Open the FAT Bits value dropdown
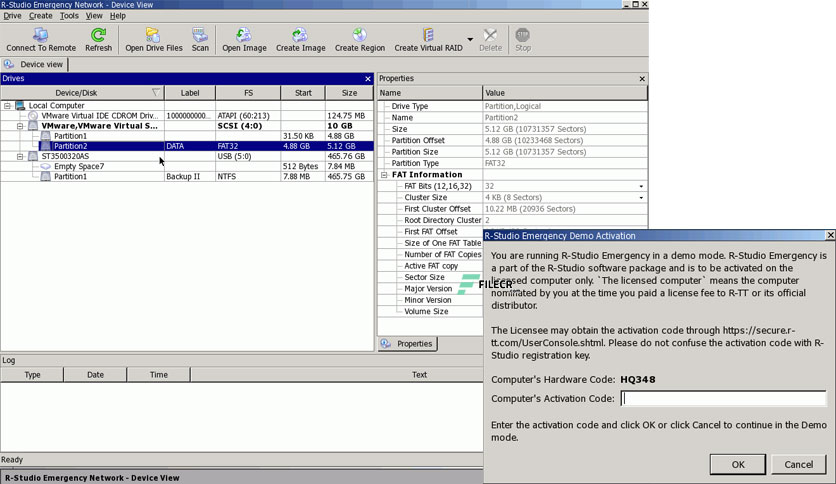Image resolution: width=836 pixels, height=484 pixels. point(641,186)
